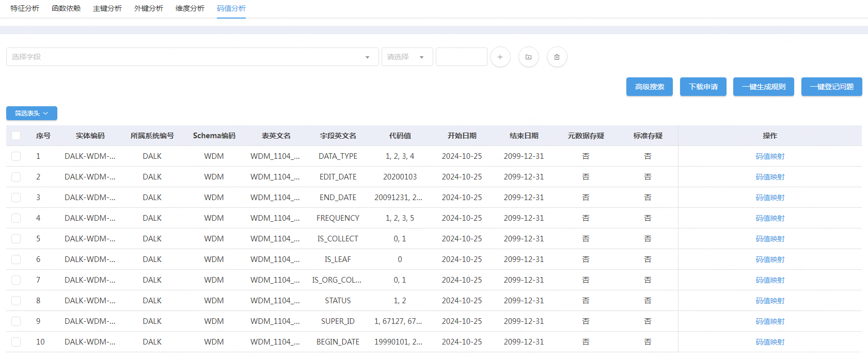This screenshot has width=868, height=360.
Task: Click the 一键生成规则 button
Action: [764, 87]
